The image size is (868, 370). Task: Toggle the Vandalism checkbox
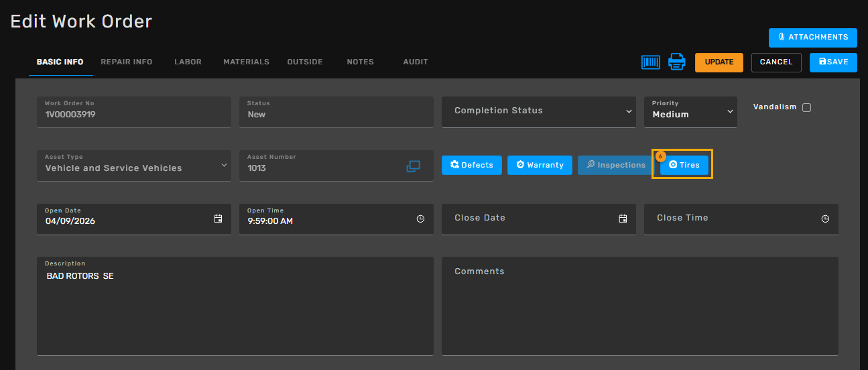(x=806, y=107)
